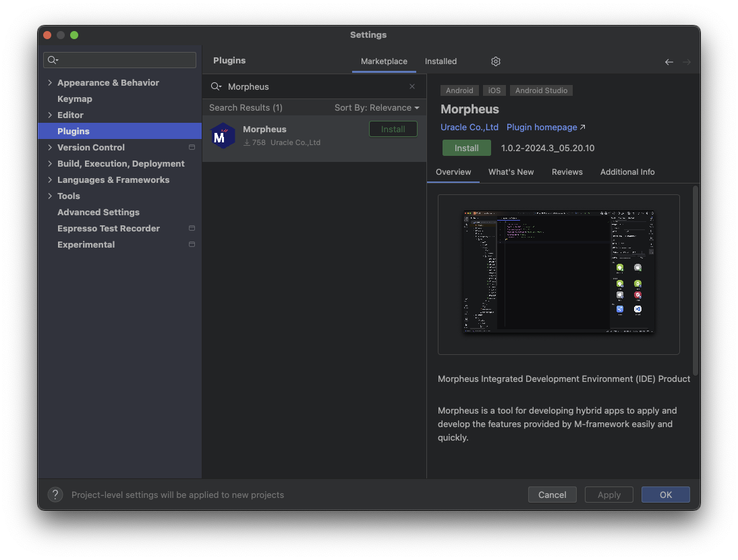Click the Android tag
Screen dimensions: 738x560
click(x=459, y=90)
